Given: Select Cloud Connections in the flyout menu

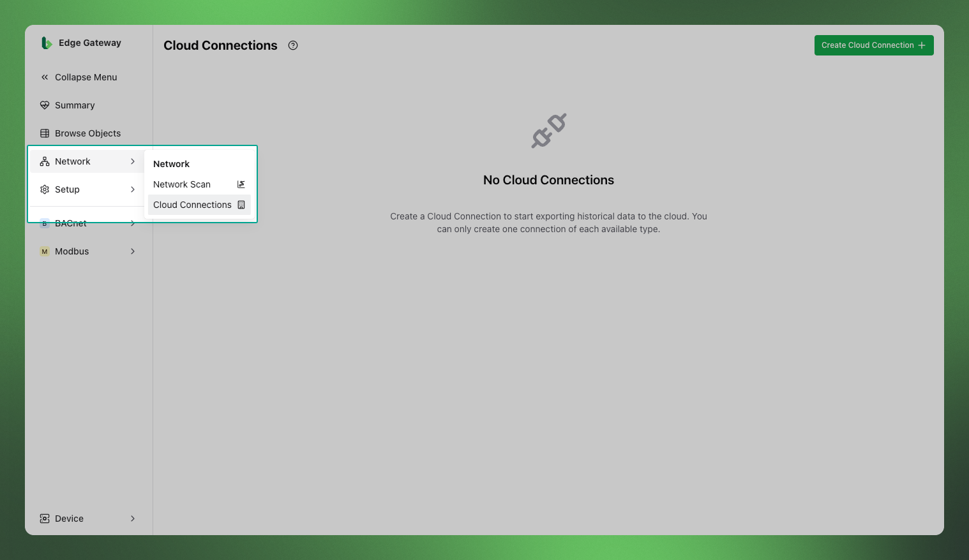Looking at the screenshot, I should click(199, 205).
